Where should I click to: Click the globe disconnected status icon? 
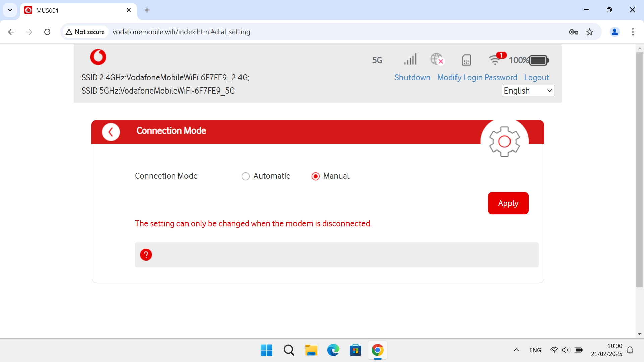pyautogui.click(x=437, y=59)
